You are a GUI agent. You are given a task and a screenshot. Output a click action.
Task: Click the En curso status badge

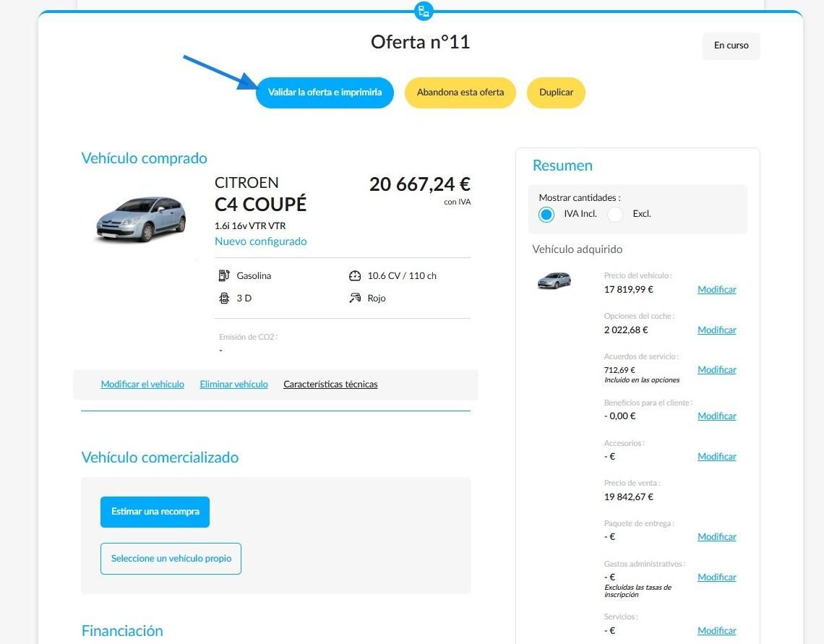731,46
